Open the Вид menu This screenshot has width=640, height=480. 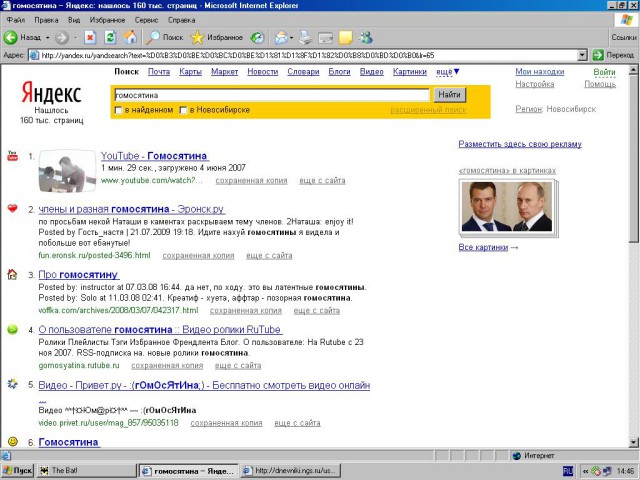[x=74, y=20]
